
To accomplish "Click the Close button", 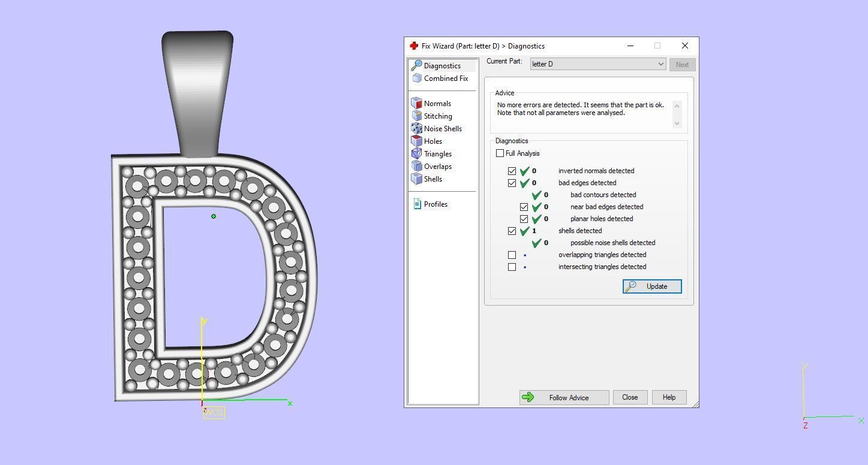I will coord(630,397).
